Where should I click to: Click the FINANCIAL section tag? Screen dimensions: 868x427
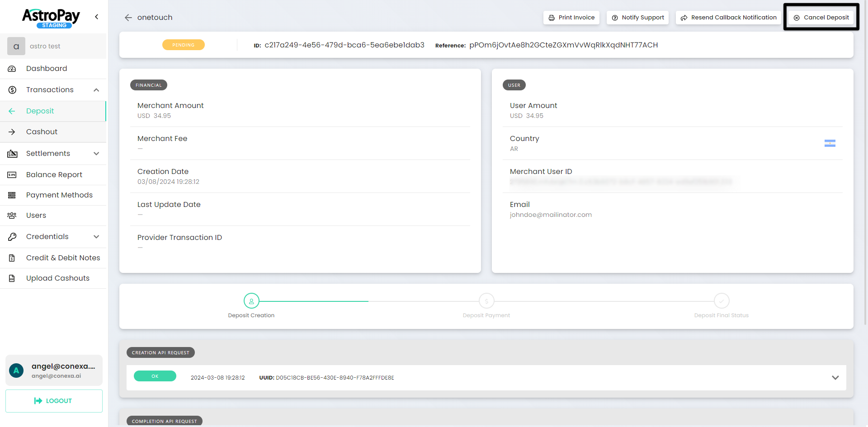point(149,85)
